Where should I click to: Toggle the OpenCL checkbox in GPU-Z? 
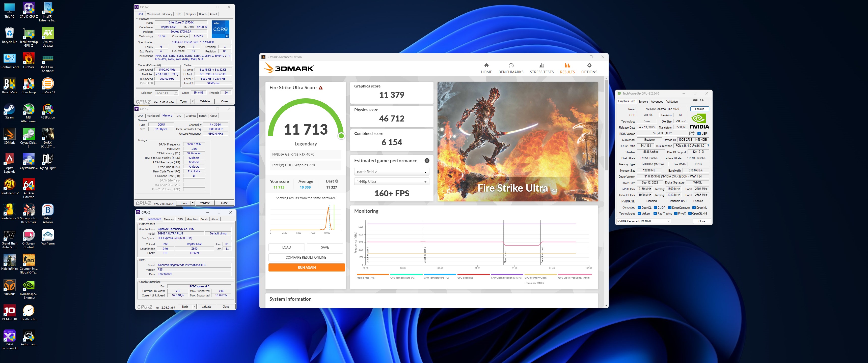pos(639,207)
